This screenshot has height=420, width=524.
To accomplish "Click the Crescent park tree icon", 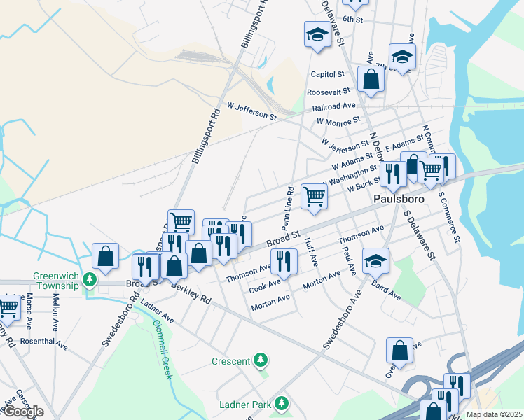I will (261, 361).
